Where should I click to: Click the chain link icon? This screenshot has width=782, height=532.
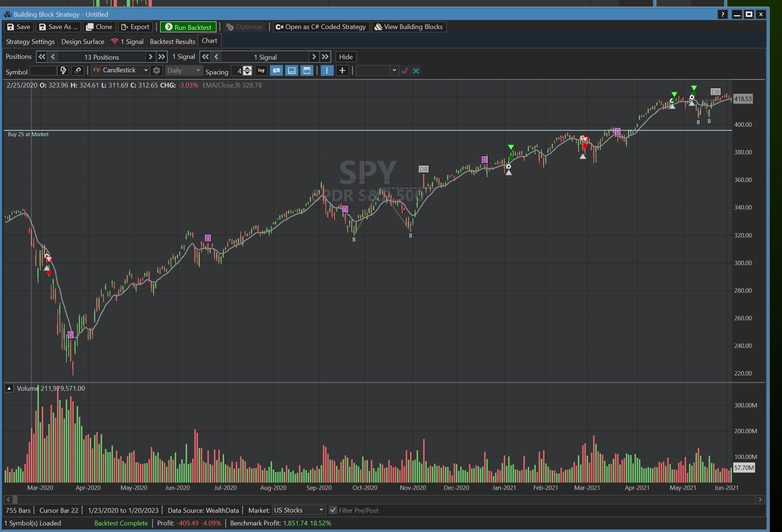pyautogui.click(x=78, y=70)
